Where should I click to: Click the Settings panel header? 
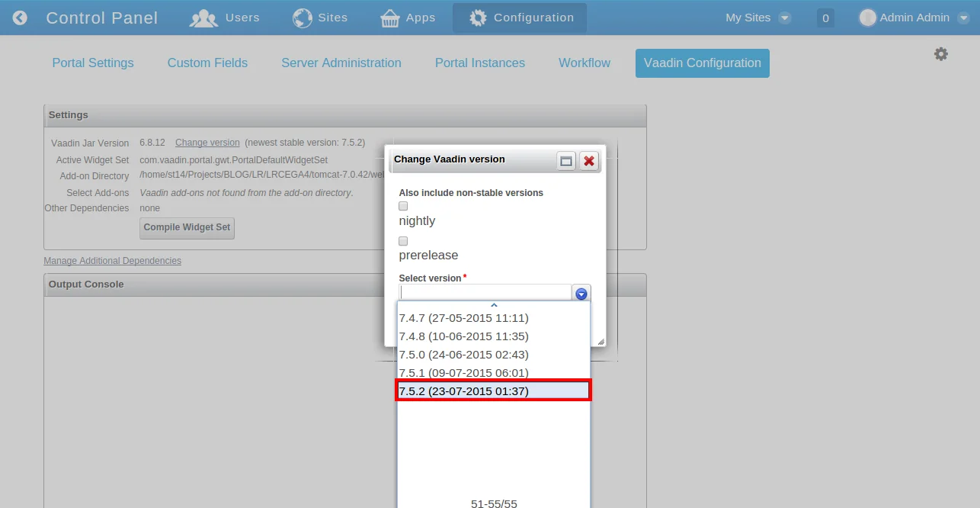pyautogui.click(x=345, y=115)
